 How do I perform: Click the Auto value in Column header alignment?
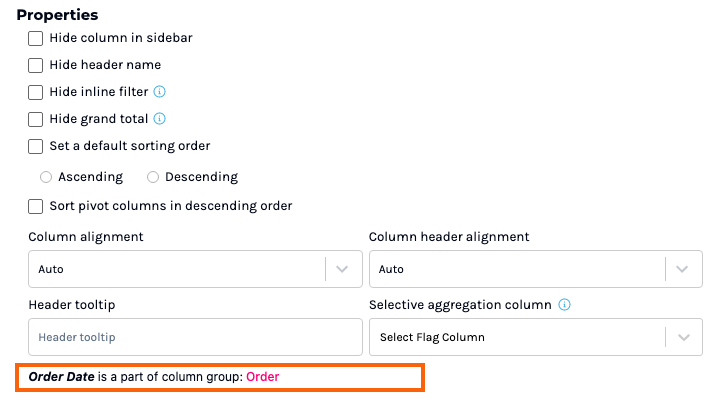pyautogui.click(x=392, y=269)
